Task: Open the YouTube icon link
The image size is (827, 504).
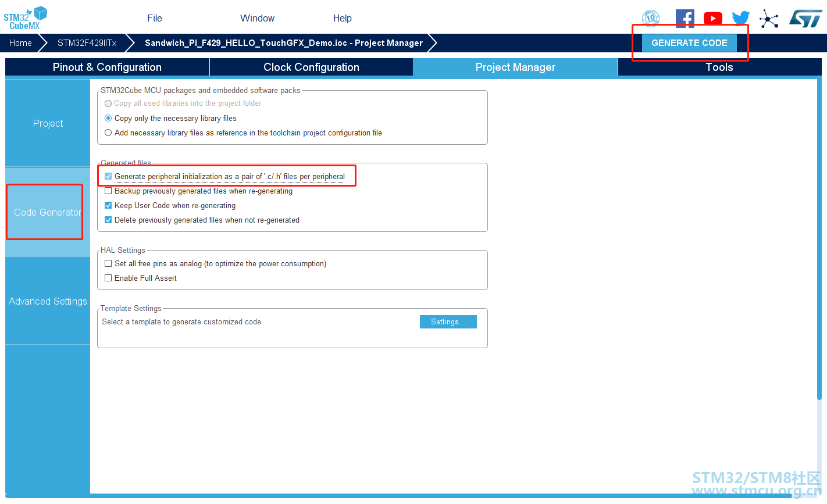Action: 713,19
